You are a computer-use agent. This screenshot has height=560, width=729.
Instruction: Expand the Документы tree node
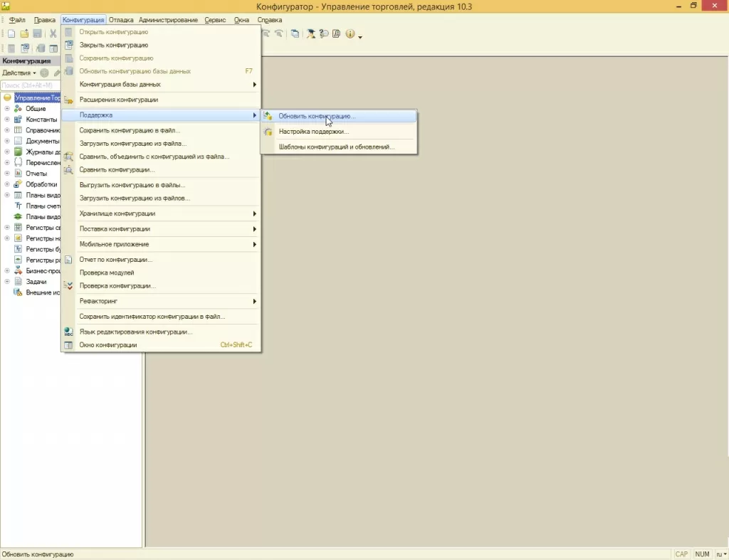tap(7, 141)
